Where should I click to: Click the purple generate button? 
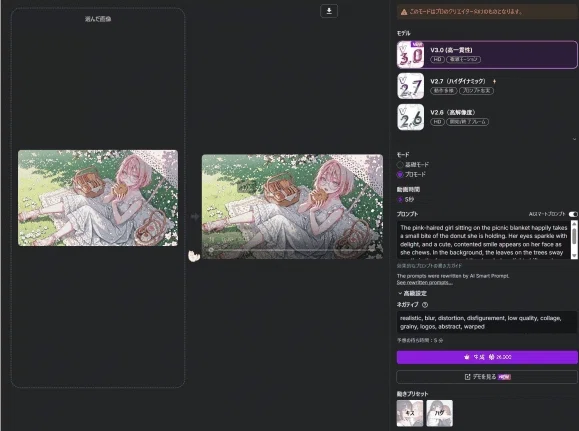(x=487, y=357)
